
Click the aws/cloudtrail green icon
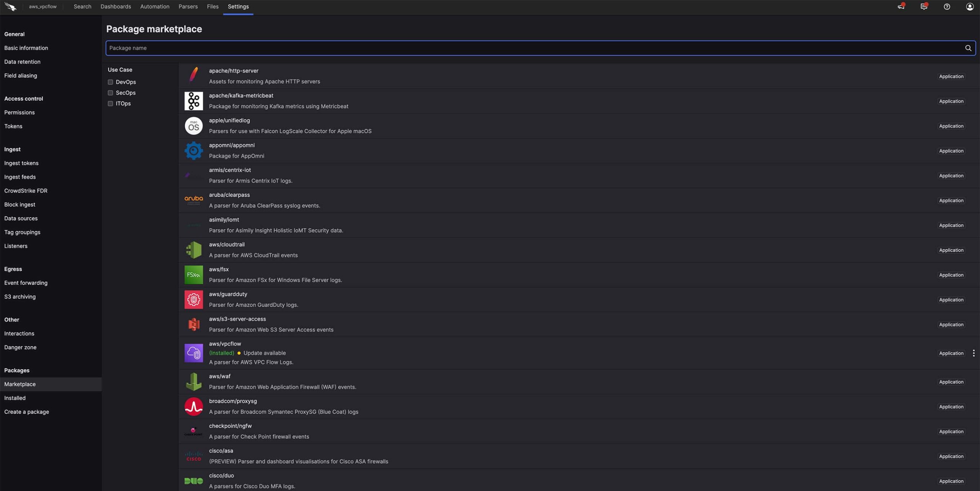pos(194,250)
